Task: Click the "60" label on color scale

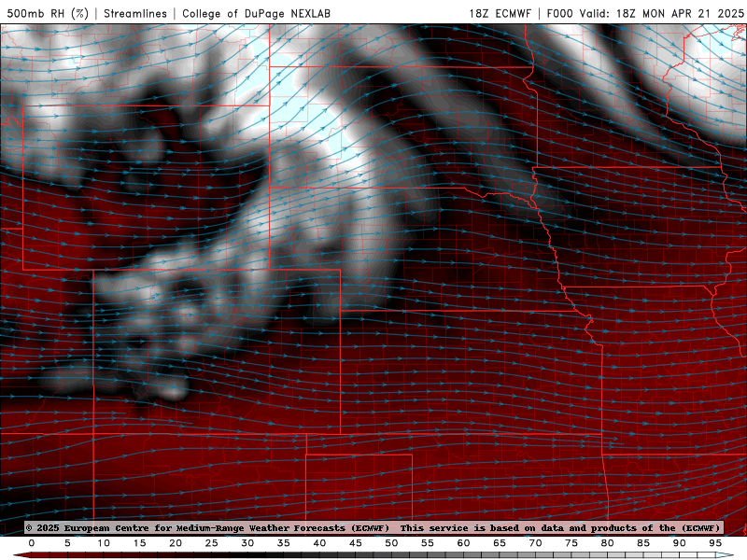Action: pyautogui.click(x=463, y=543)
